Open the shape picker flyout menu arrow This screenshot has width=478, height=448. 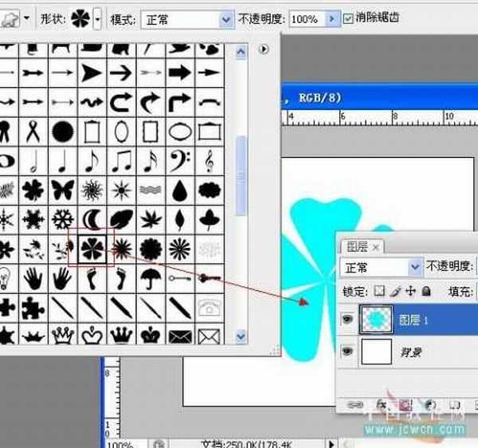263,49
